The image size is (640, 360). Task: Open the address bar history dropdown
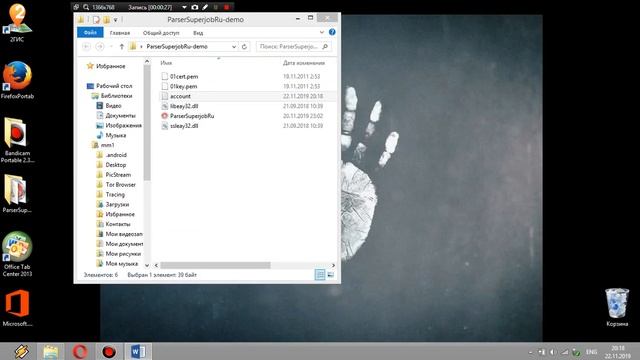[234, 47]
